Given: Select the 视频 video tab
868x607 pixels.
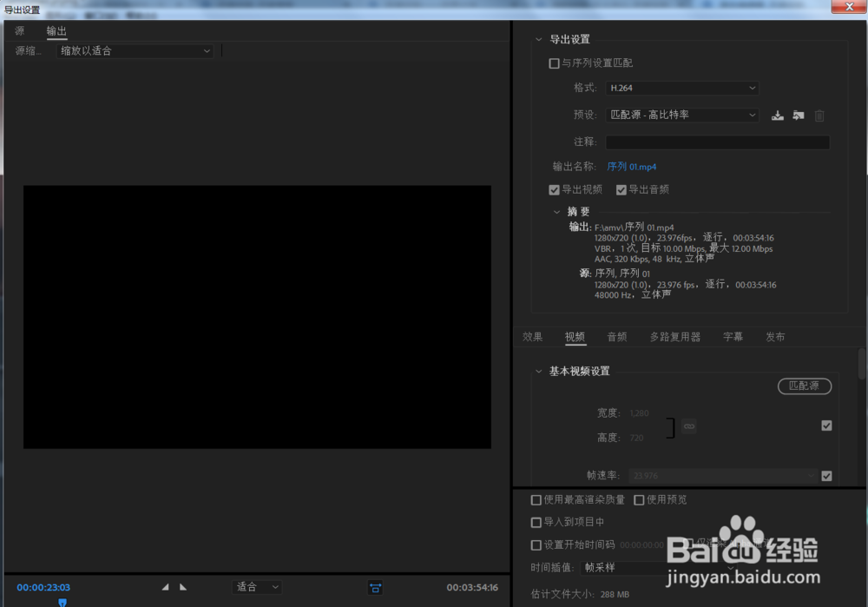Looking at the screenshot, I should 575,337.
